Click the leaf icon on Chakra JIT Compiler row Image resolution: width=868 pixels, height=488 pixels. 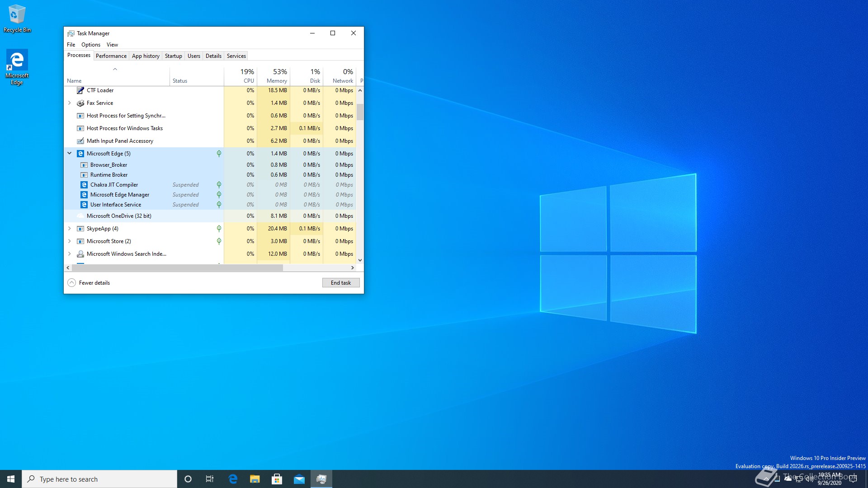click(219, 185)
